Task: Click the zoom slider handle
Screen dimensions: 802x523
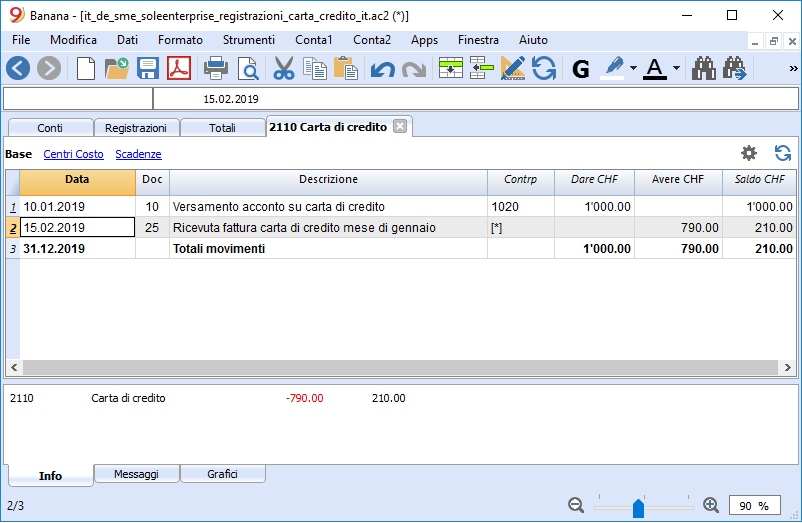Action: (638, 508)
